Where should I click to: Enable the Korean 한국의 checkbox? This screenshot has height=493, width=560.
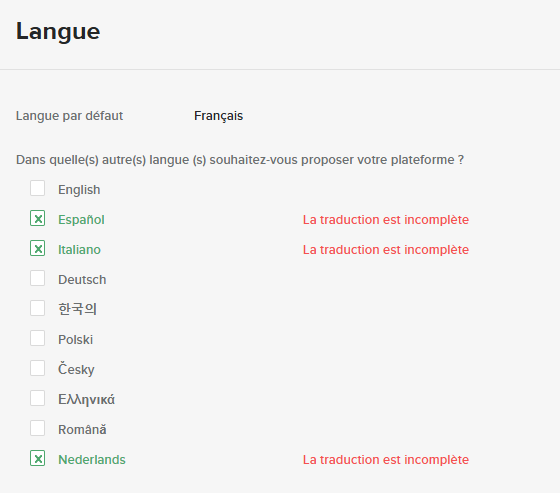pyautogui.click(x=38, y=308)
